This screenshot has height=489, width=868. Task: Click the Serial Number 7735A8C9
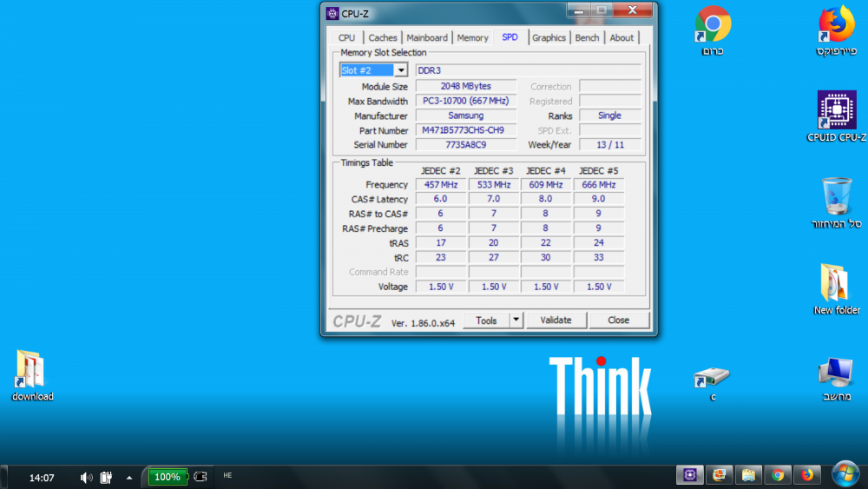465,144
